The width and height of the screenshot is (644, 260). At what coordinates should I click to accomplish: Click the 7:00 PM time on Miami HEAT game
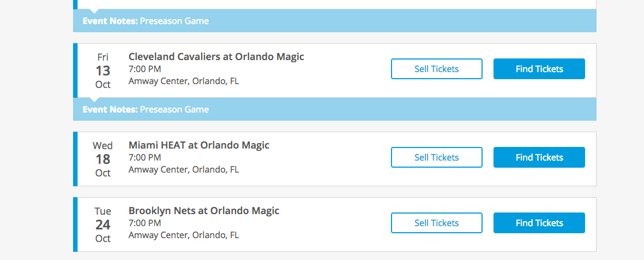145,158
